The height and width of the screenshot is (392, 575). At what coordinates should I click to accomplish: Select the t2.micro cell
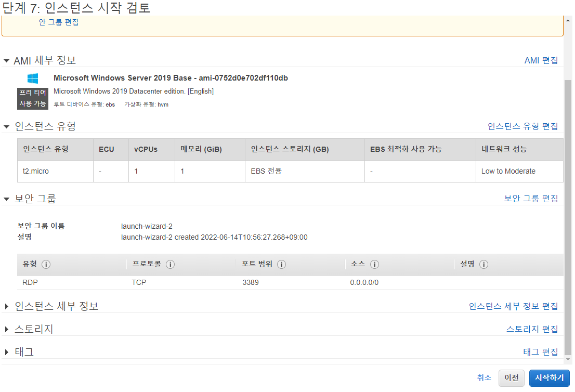(x=55, y=171)
